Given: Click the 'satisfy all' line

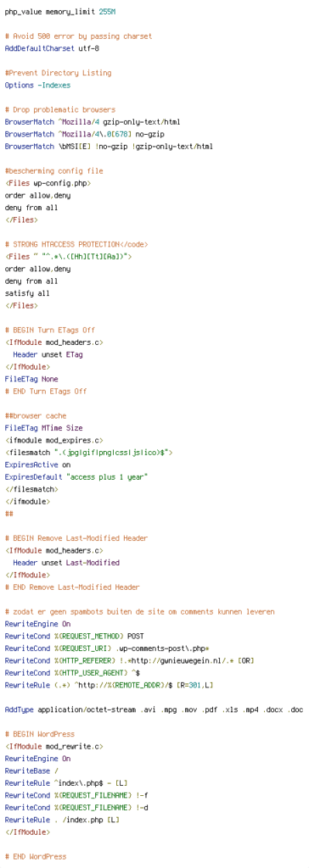Looking at the screenshot, I should click(x=27, y=293).
